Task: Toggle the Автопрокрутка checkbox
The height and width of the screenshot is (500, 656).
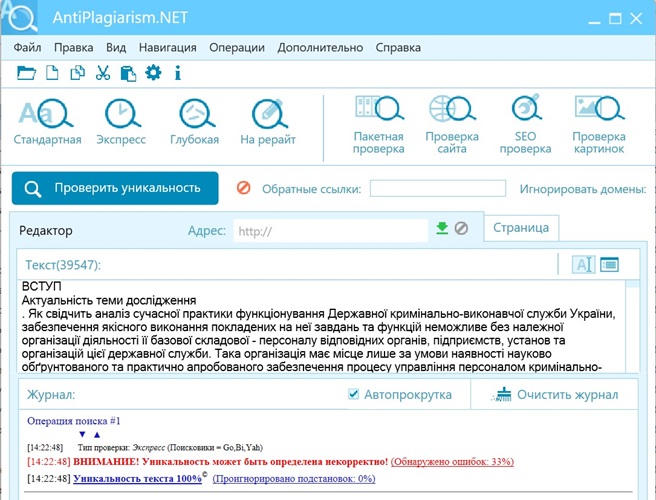Action: (x=354, y=394)
